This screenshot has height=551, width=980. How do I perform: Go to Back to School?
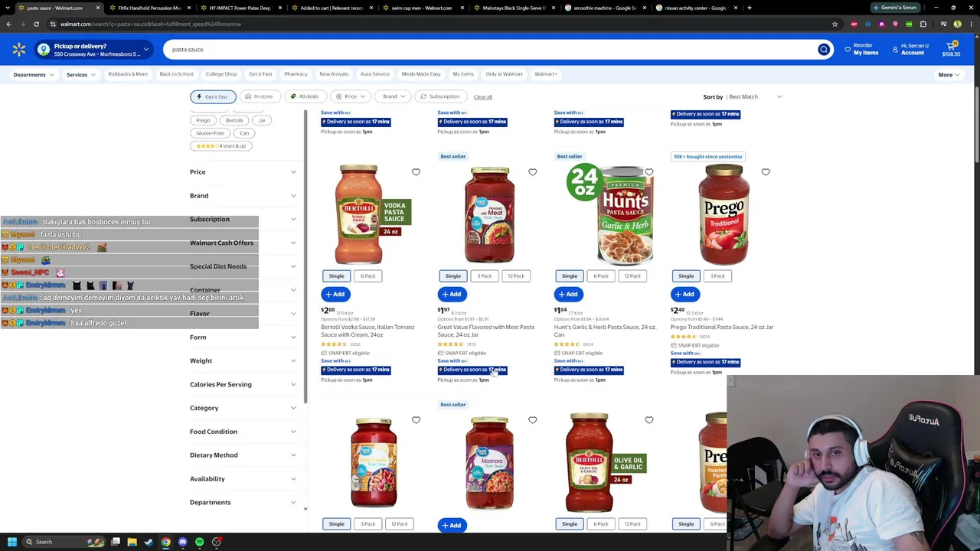pyautogui.click(x=176, y=74)
